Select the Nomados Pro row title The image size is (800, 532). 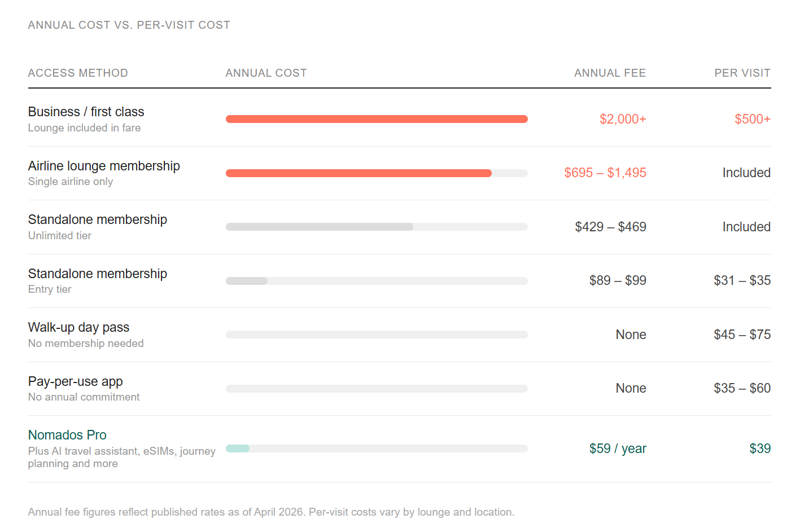67,435
